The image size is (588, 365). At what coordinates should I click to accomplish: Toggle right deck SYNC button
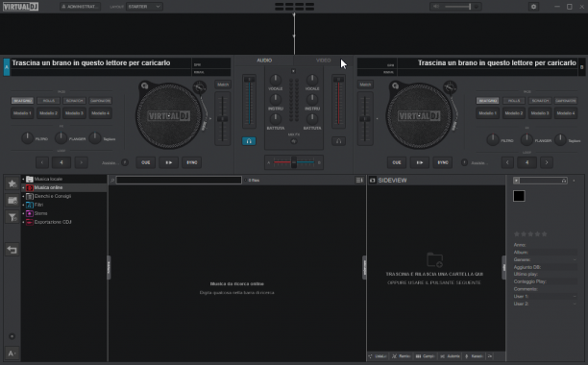click(x=443, y=162)
